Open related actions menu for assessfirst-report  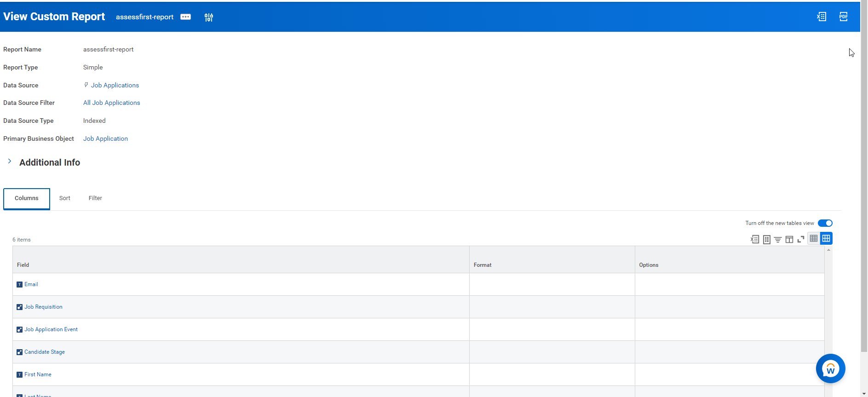click(185, 17)
